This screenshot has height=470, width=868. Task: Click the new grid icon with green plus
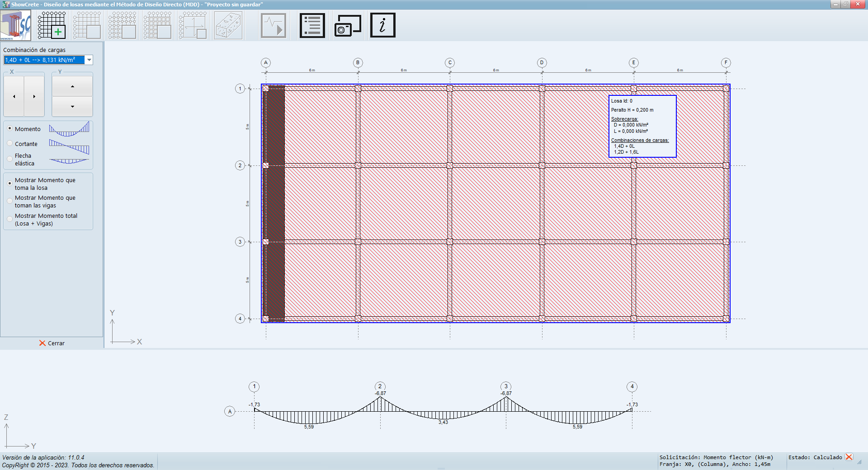click(52, 25)
